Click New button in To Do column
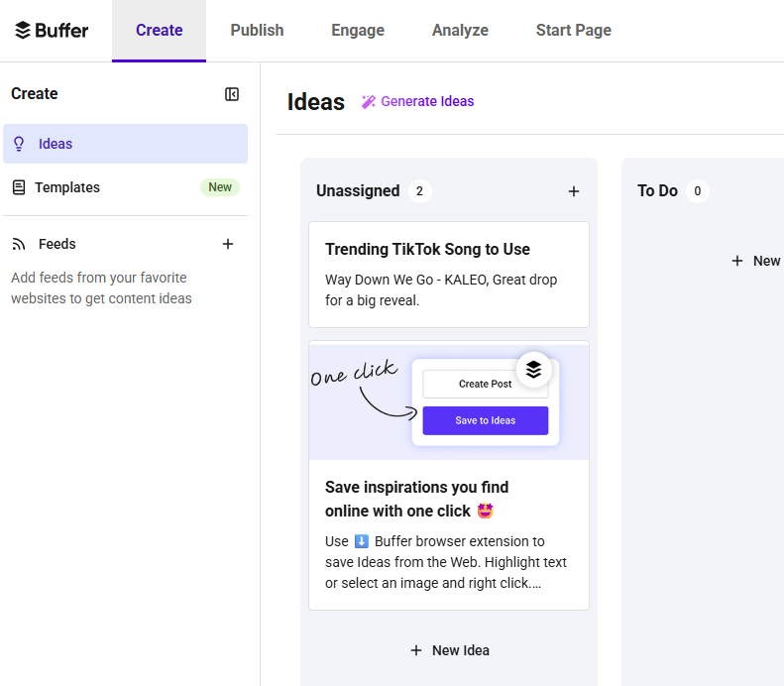784x686 pixels. coord(755,261)
